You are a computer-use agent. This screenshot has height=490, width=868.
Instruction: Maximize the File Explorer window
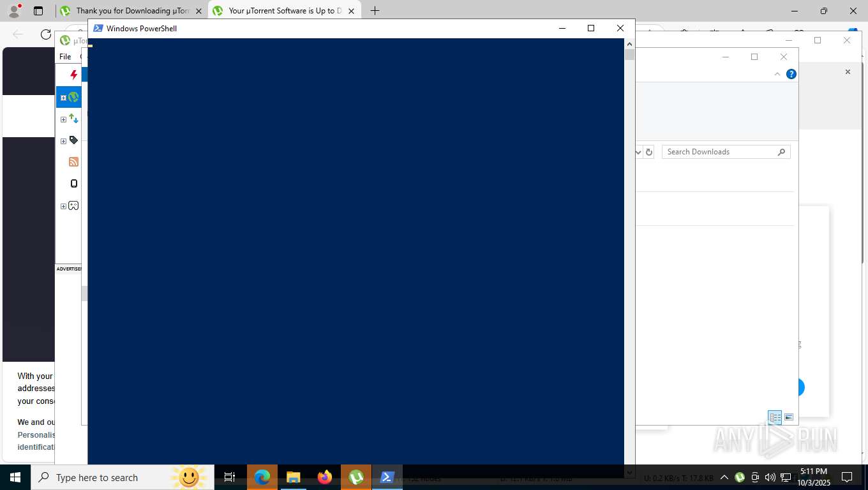754,57
